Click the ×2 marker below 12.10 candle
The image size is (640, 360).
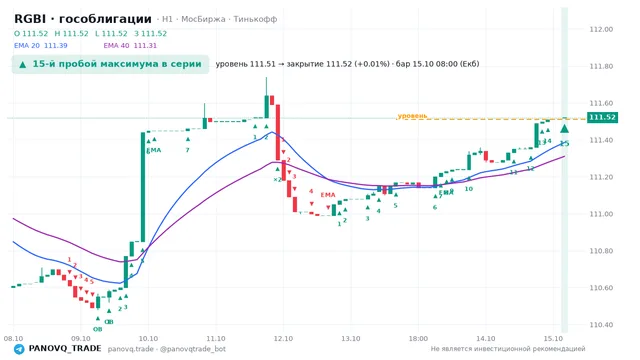tap(277, 180)
